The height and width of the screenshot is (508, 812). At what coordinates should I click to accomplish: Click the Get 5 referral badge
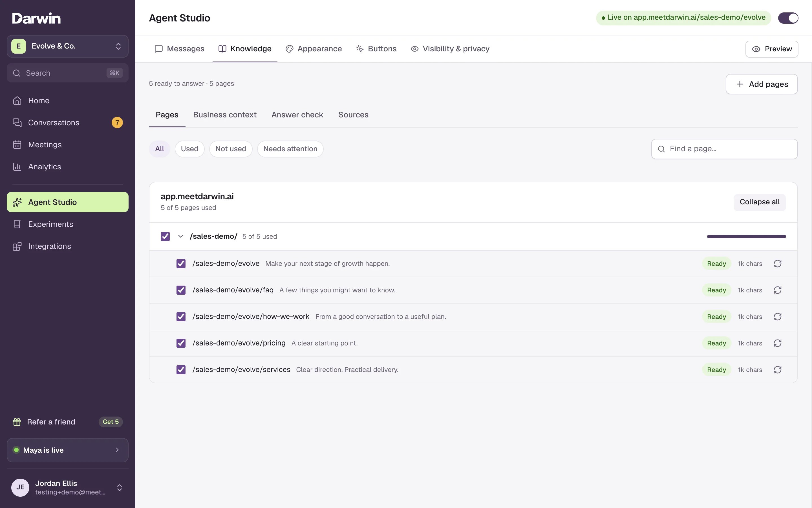pos(111,422)
